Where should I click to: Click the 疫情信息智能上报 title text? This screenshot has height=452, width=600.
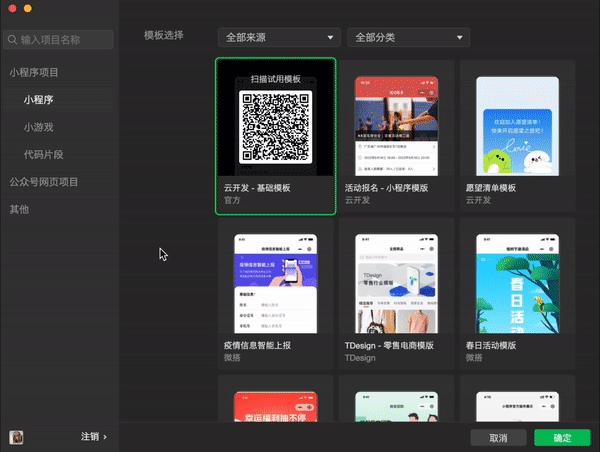pos(257,346)
